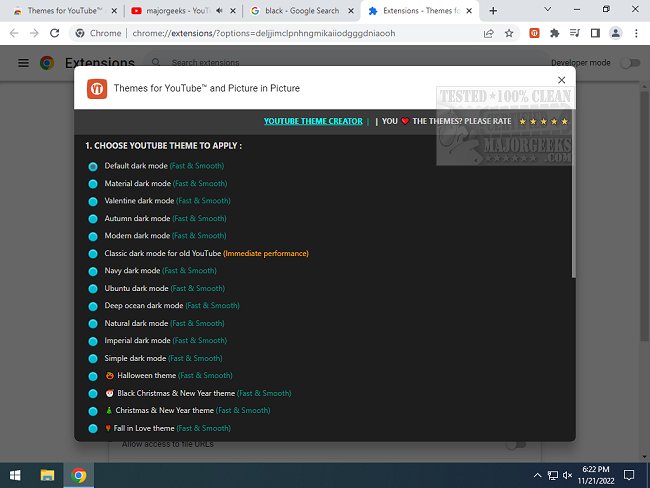The height and width of the screenshot is (488, 650).
Task: Select Default dark mode radio button
Action: (x=93, y=166)
